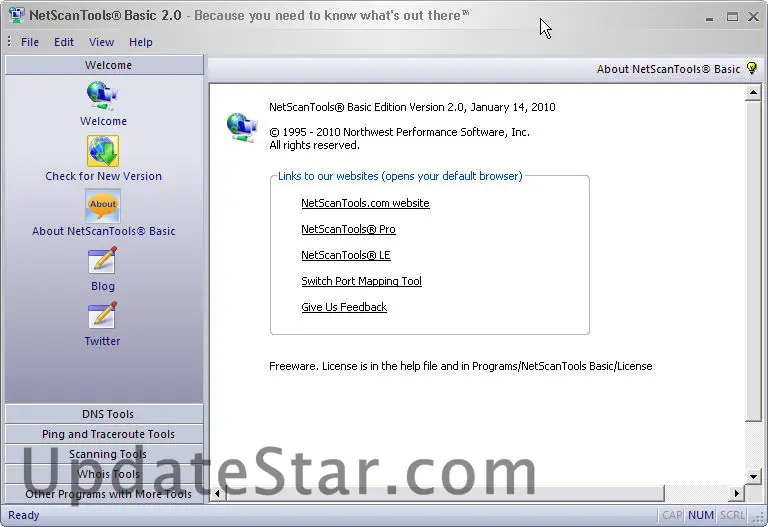Click the Check for New Version label
This screenshot has width=768, height=527.
click(103, 176)
